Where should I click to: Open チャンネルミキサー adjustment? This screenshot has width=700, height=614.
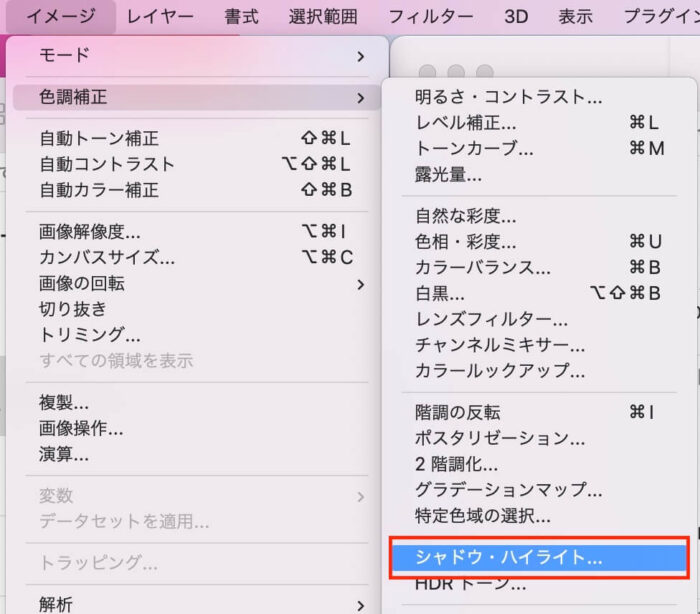539,346
